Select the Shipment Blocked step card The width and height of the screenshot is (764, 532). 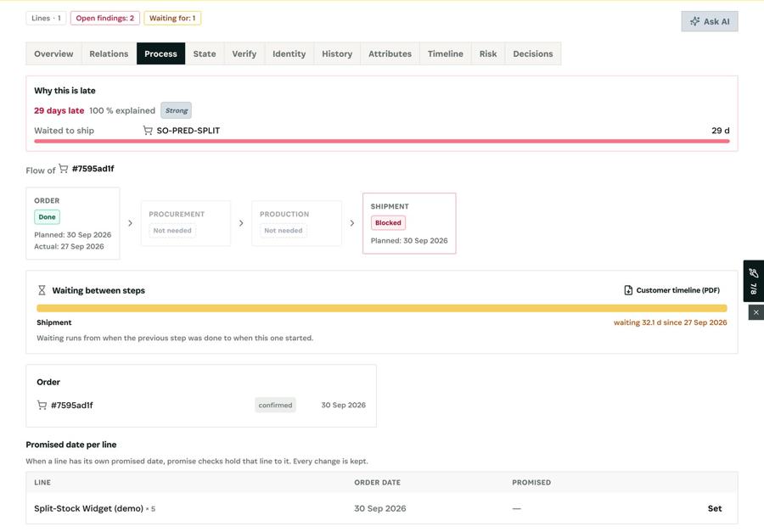click(409, 223)
